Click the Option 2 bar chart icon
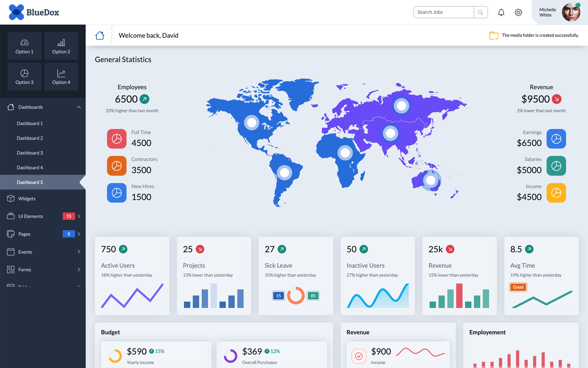This screenshot has width=588, height=368. (61, 42)
